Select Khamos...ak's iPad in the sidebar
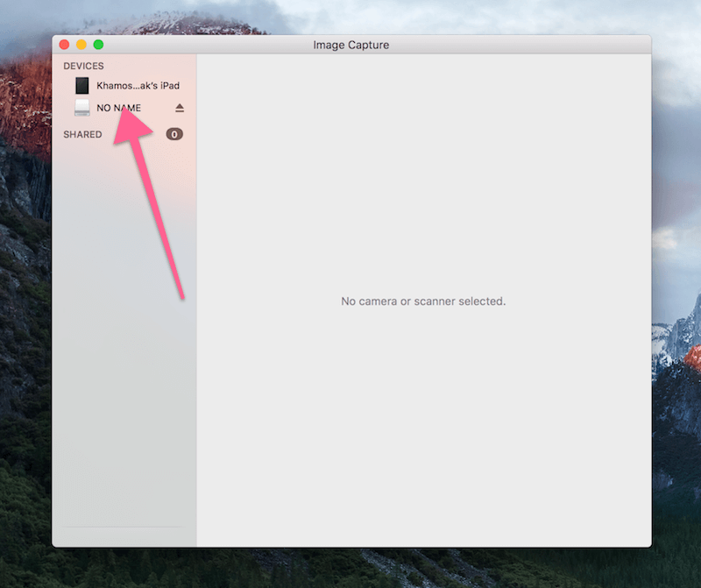Viewport: 701px width, 588px height. point(138,86)
